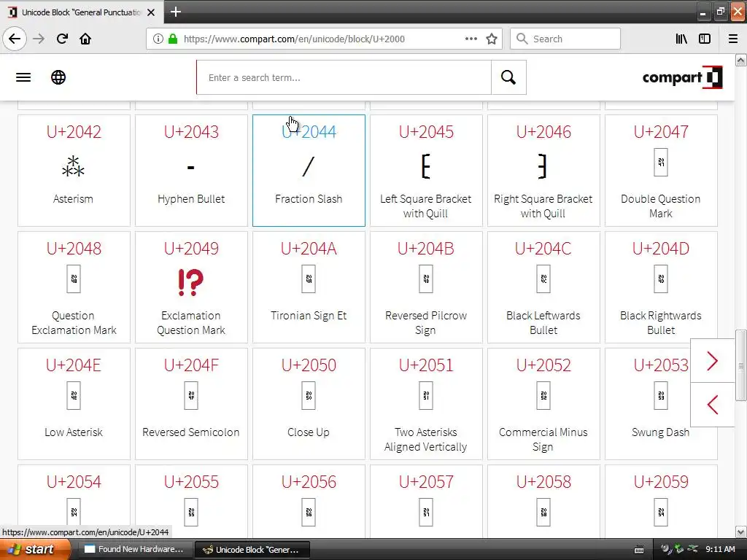Go to next block with right chevron

pyautogui.click(x=712, y=361)
